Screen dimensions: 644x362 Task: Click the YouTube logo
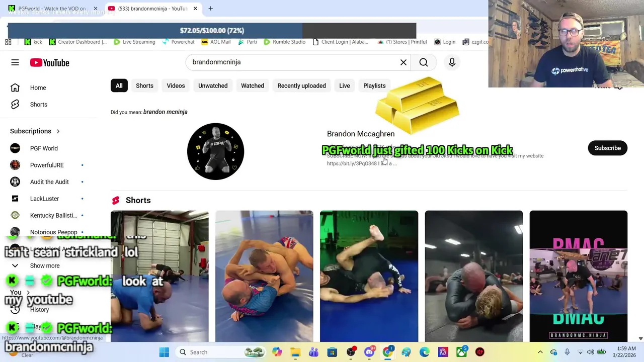click(x=49, y=62)
